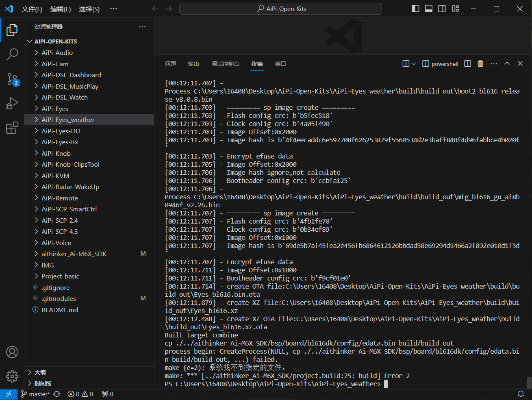Select the AiPi-Radar-WakeUp folder
The image size is (532, 400).
tap(89, 187)
